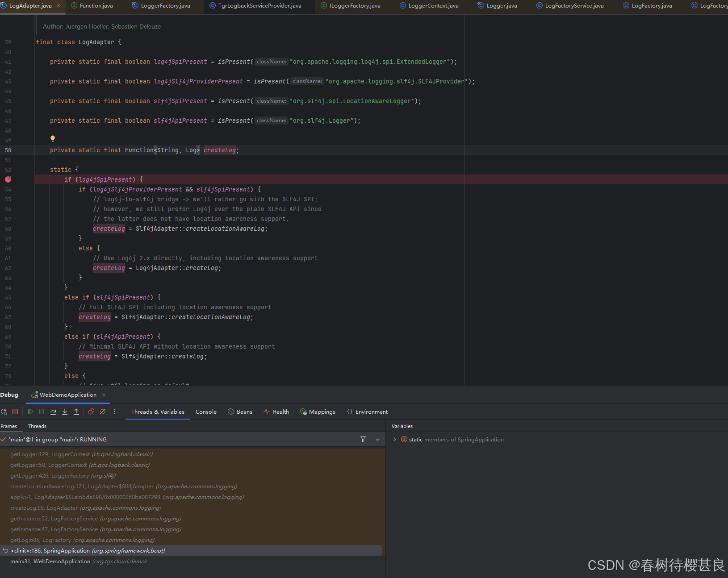Select the Frames sub-tab

tap(9, 426)
